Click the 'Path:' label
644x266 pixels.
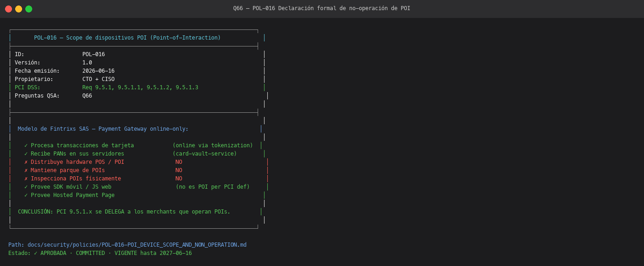point(16,245)
